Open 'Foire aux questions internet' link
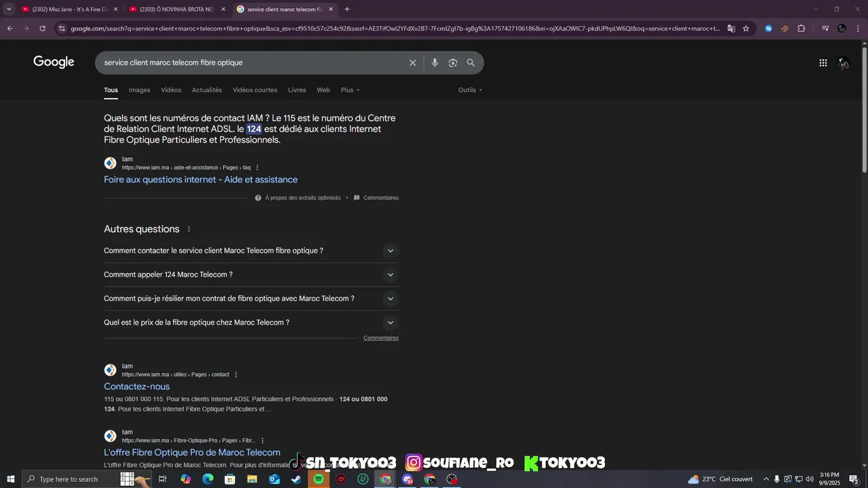 coord(201,180)
